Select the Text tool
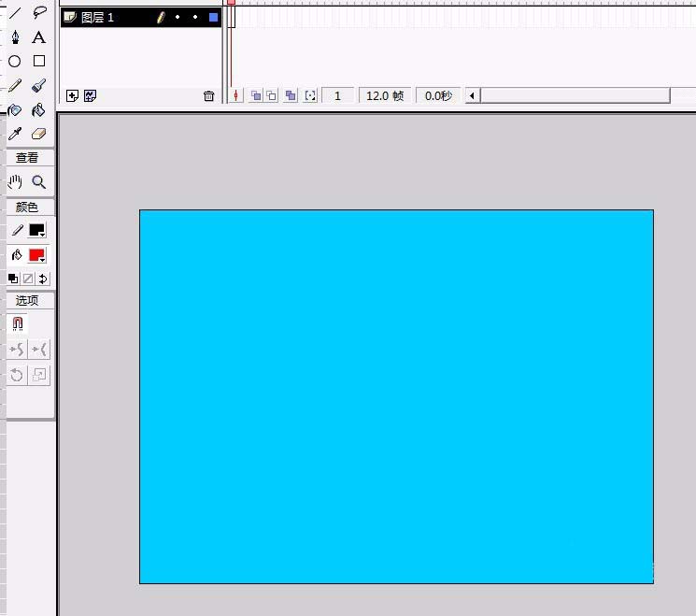This screenshot has width=696, height=616. pyautogui.click(x=39, y=36)
